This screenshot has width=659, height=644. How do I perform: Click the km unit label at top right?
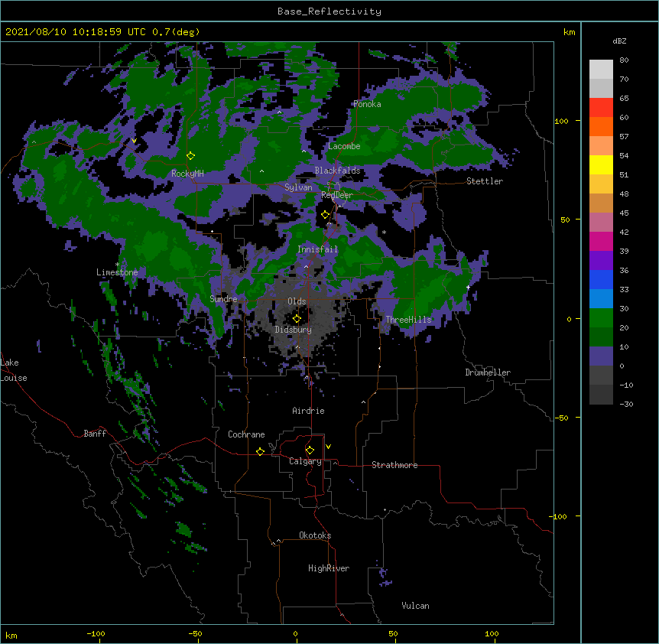pyautogui.click(x=570, y=32)
